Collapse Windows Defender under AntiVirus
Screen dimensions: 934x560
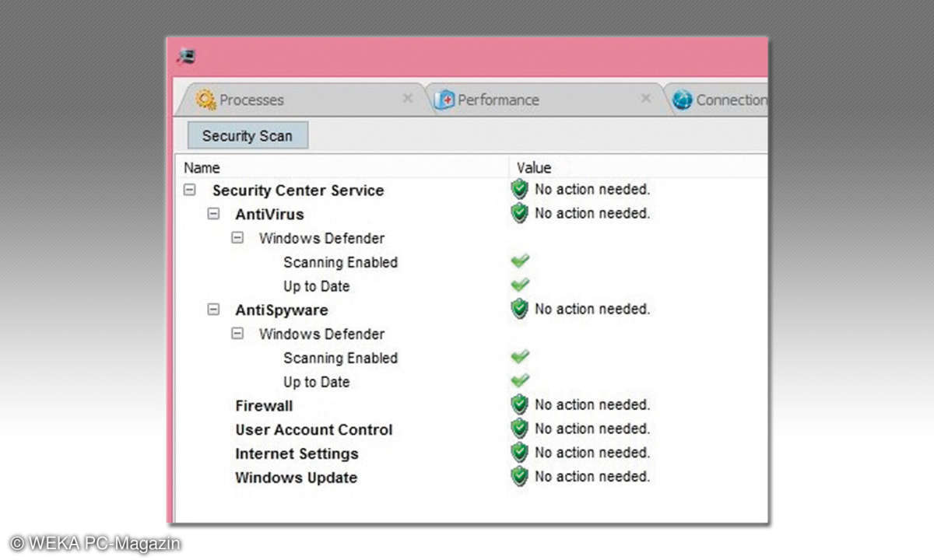click(x=237, y=238)
